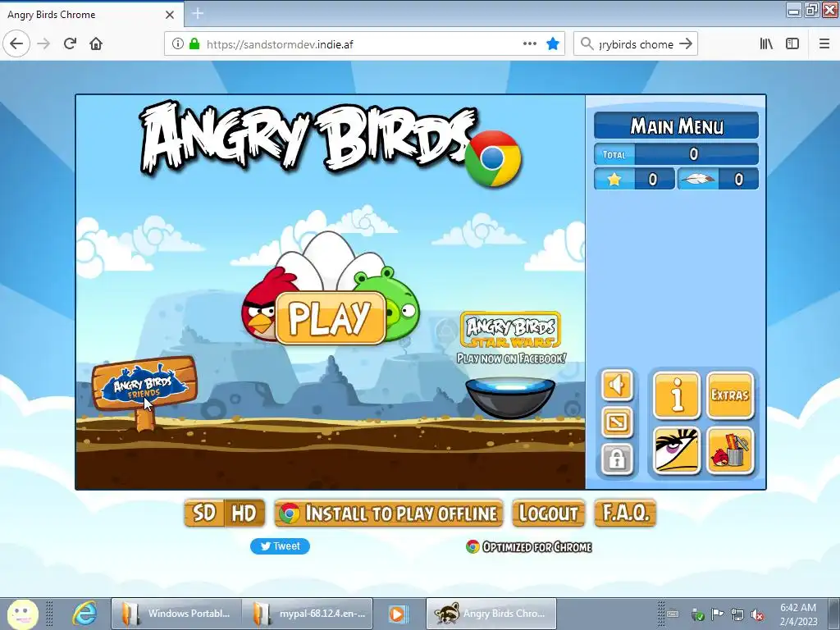Toggle the bookmark star icon

[553, 44]
